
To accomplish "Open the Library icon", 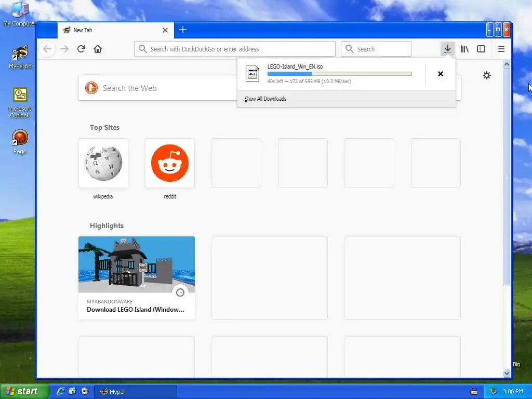I will point(464,49).
